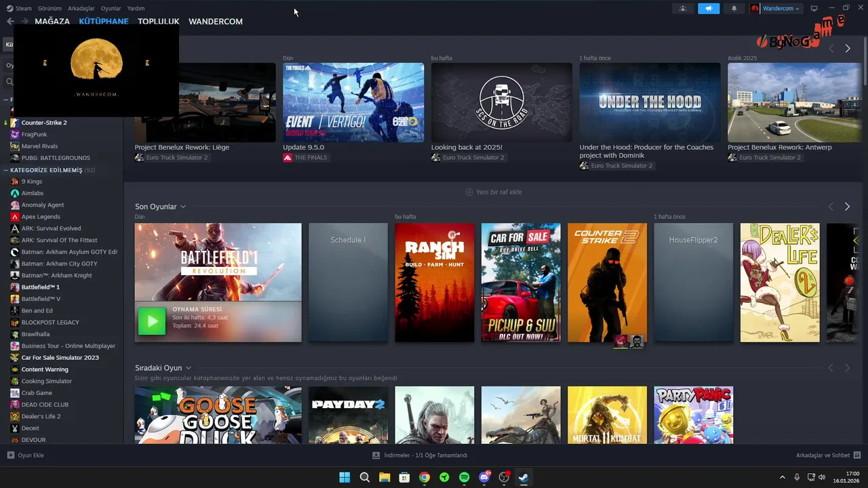868x488 pixels.
Task: Open the Son Oyunlar shelf dropdown
Action: (x=183, y=207)
